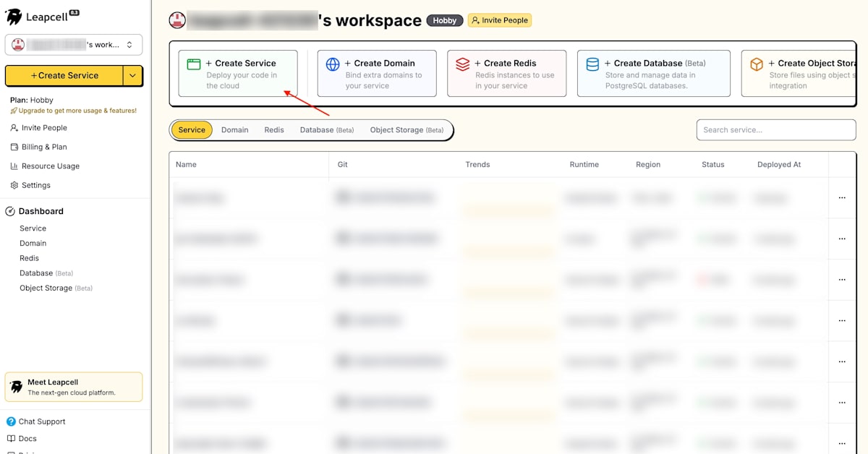Viewport: 868px width, 454px height.
Task: Select the Dashboard section heading
Action: pyautogui.click(x=35, y=211)
